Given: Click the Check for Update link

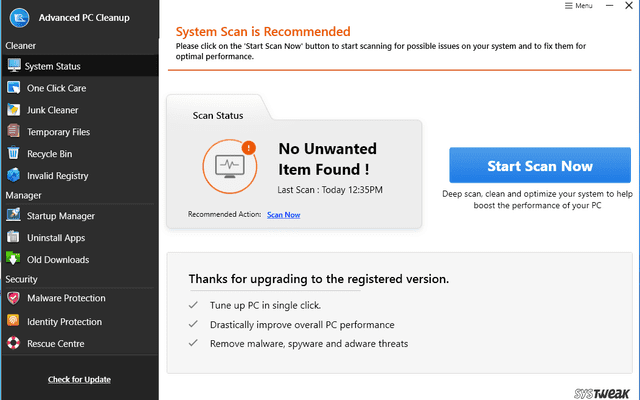Looking at the screenshot, I should click(79, 379).
